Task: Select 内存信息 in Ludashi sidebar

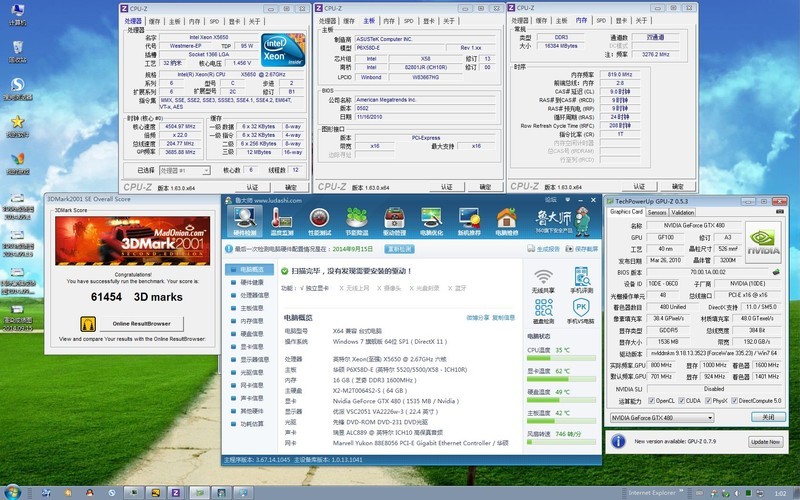Action: pos(252,321)
